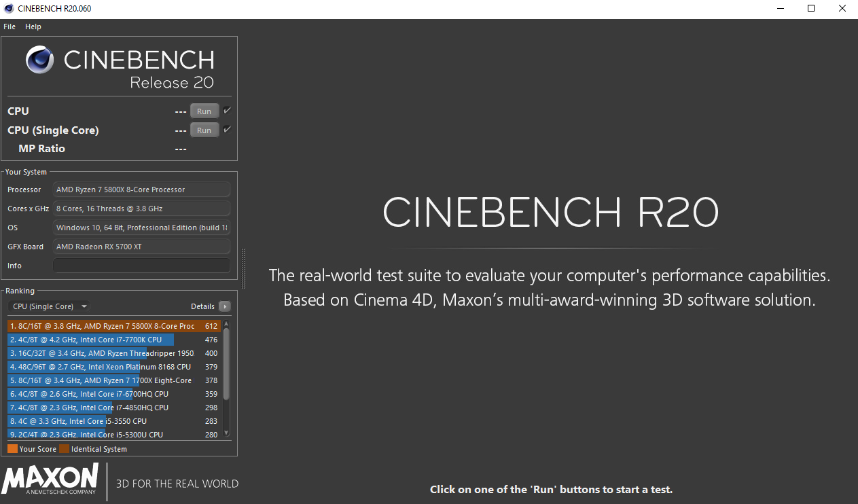Select ranking row 7 Intel Core i7-4850HQ
858x504 pixels.
coord(114,408)
